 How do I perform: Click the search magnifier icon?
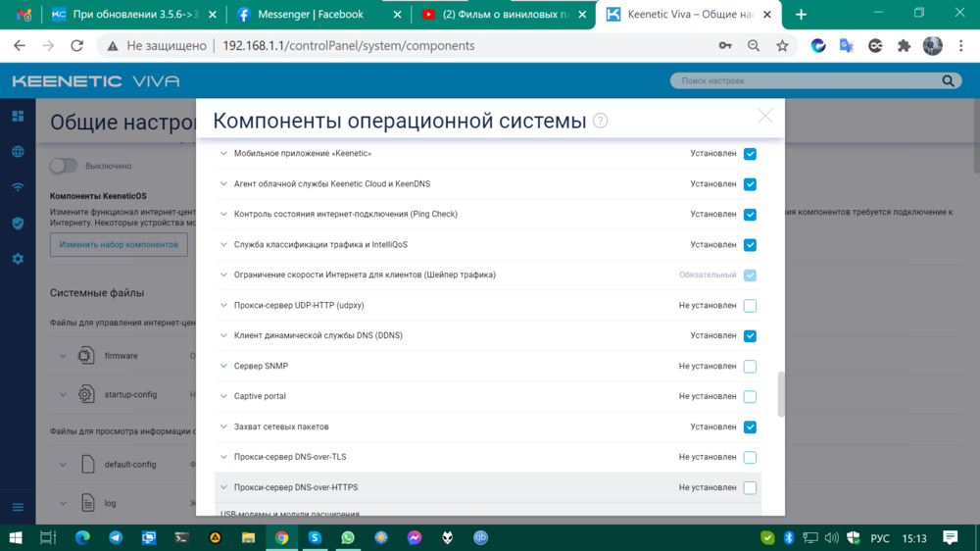(948, 81)
